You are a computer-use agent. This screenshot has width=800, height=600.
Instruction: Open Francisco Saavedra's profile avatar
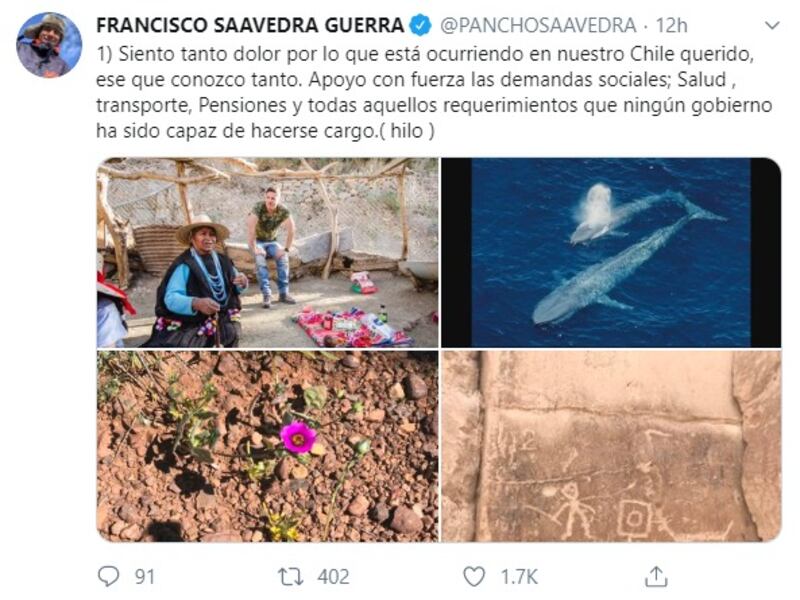(49, 45)
